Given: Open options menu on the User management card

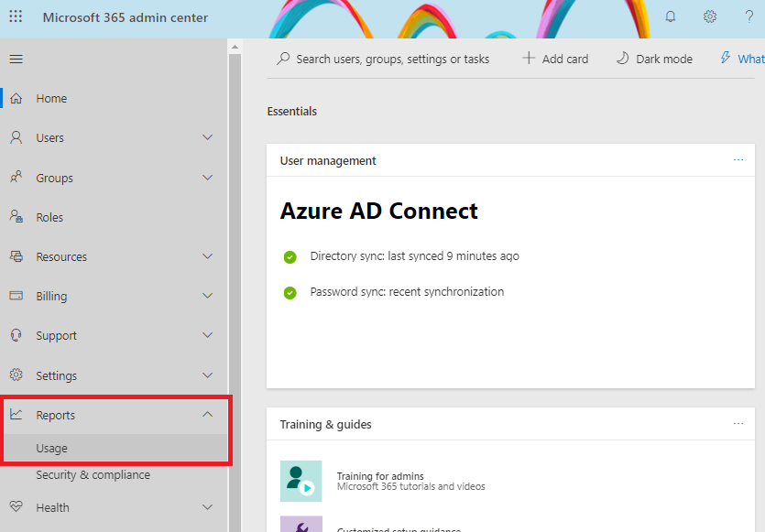Looking at the screenshot, I should (738, 159).
